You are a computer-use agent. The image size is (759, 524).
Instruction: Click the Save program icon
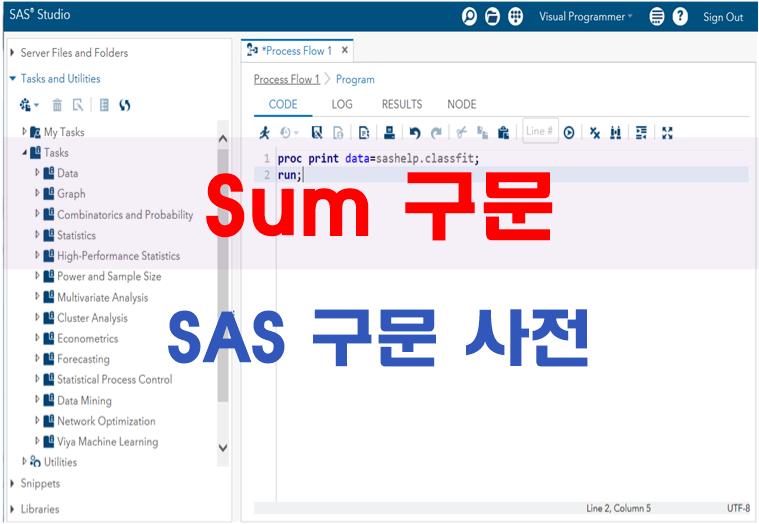[317, 132]
